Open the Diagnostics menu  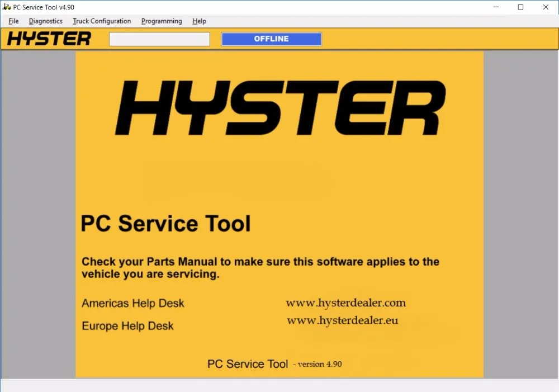pos(46,21)
